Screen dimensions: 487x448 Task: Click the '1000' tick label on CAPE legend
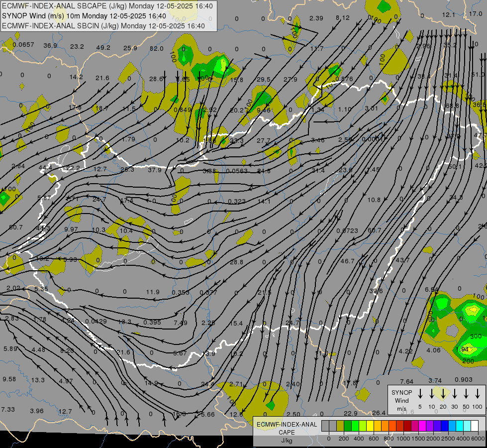403,439
